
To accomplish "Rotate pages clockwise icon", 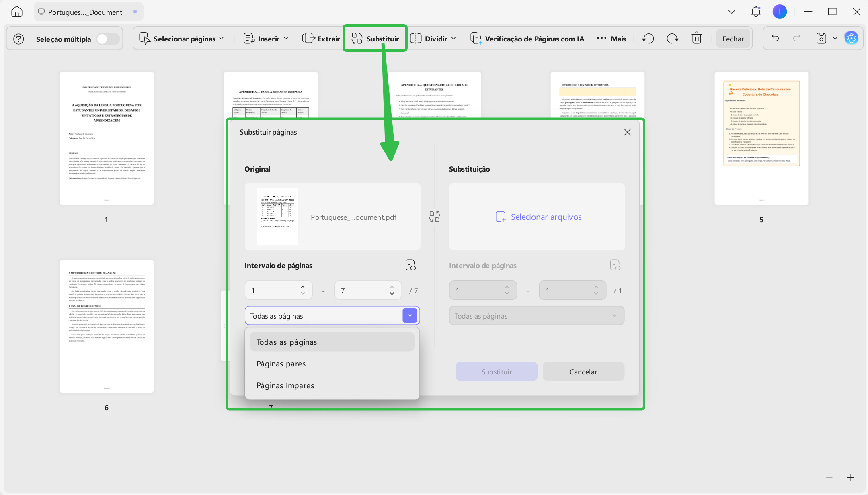I will point(673,39).
